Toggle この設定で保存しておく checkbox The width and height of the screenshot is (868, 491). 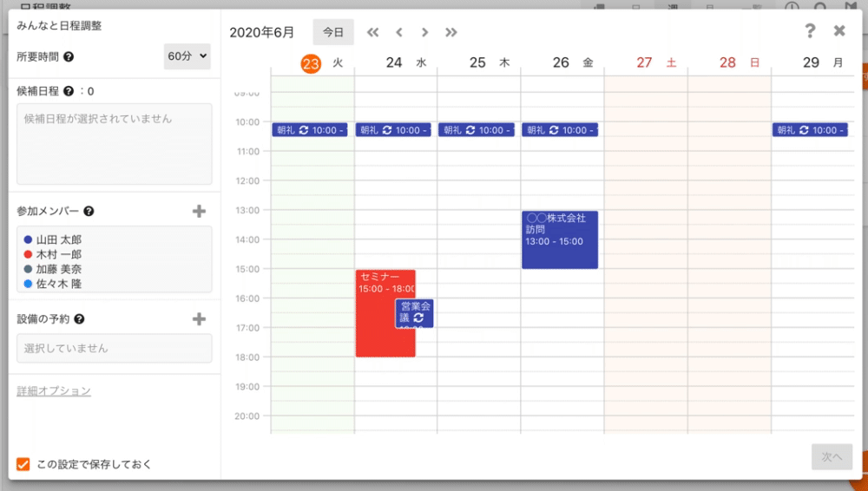pyautogui.click(x=23, y=464)
